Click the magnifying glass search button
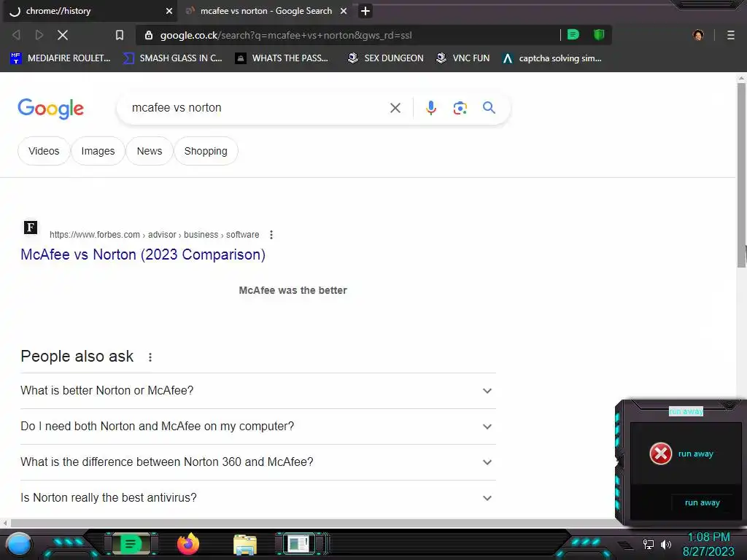 point(489,108)
